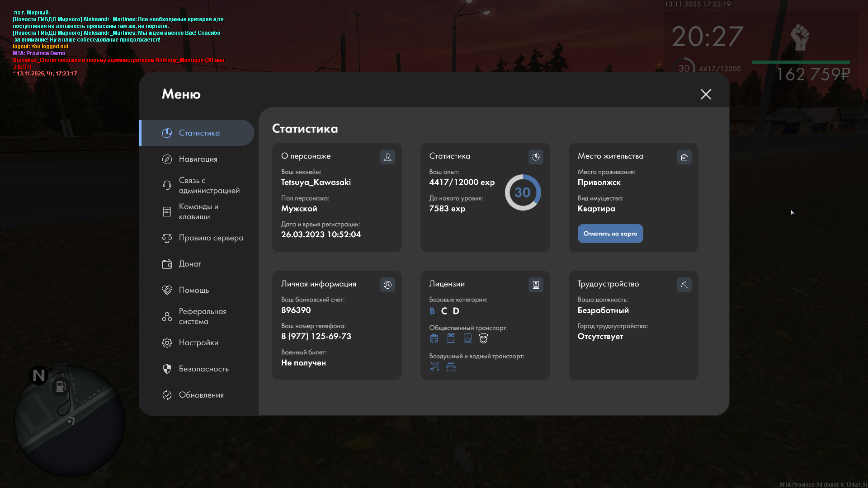Click the pie chart icon in Статистика card
This screenshot has height=488, width=868.
pos(536,157)
